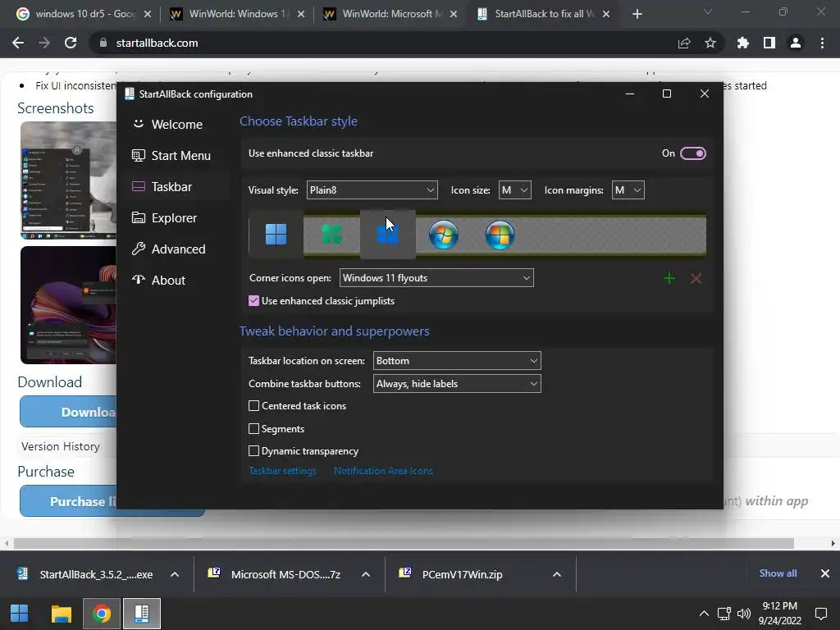Viewport: 840px width, 630px height.
Task: Enable the Segments checkbox
Action: pyautogui.click(x=254, y=428)
